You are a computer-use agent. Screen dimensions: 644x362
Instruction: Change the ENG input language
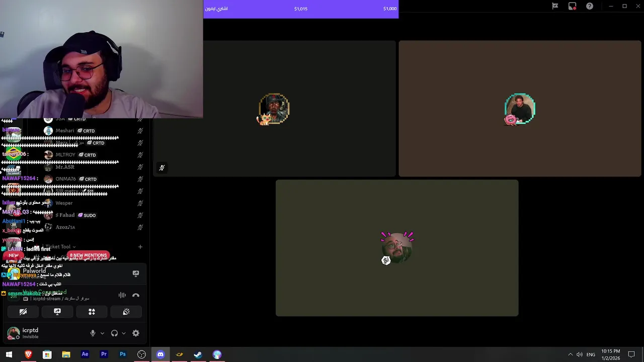point(591,354)
